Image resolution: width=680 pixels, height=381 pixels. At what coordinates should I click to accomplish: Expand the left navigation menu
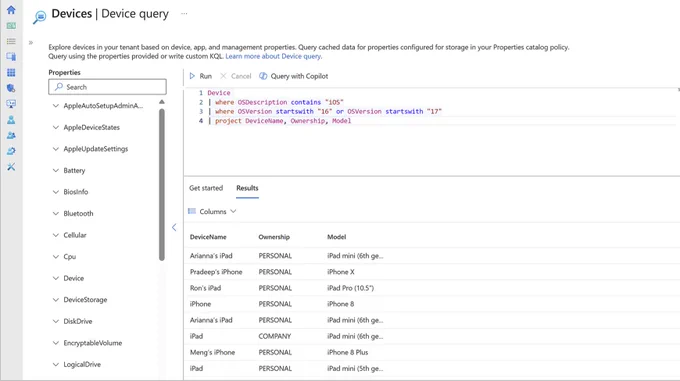(31, 42)
